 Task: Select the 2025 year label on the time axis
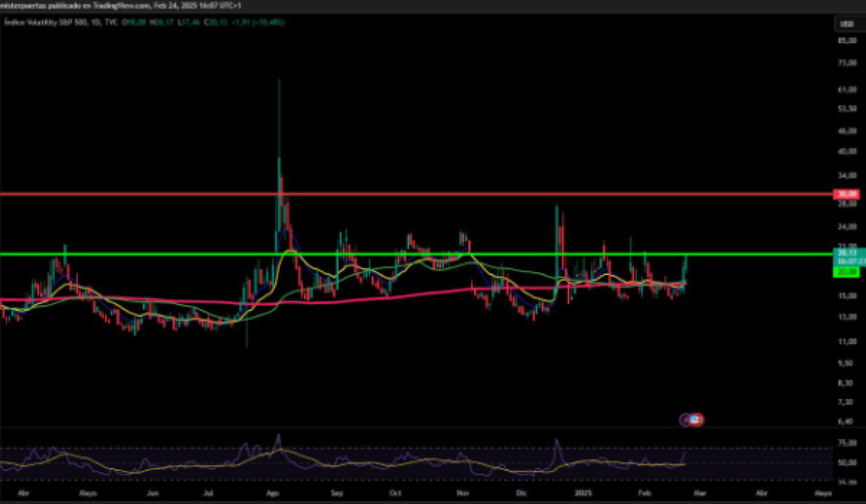click(584, 492)
